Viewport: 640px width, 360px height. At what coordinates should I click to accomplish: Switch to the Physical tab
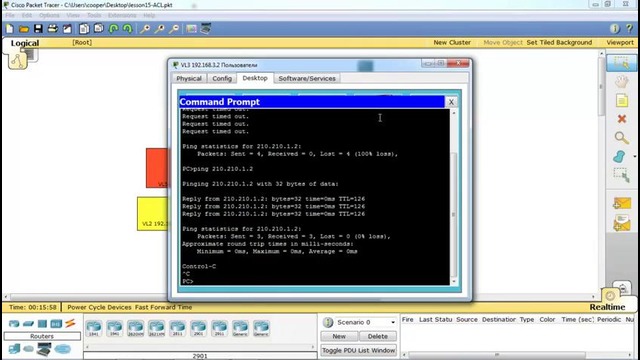[189, 78]
